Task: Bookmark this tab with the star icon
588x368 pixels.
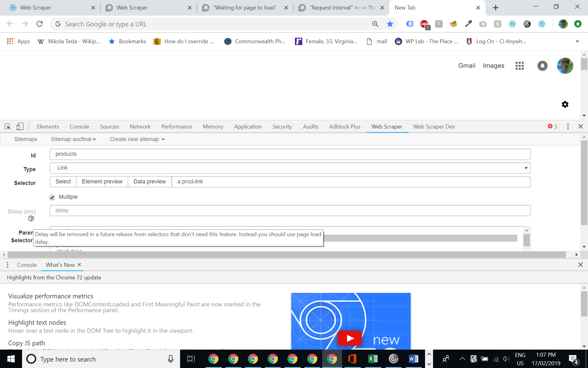Action: coord(390,24)
